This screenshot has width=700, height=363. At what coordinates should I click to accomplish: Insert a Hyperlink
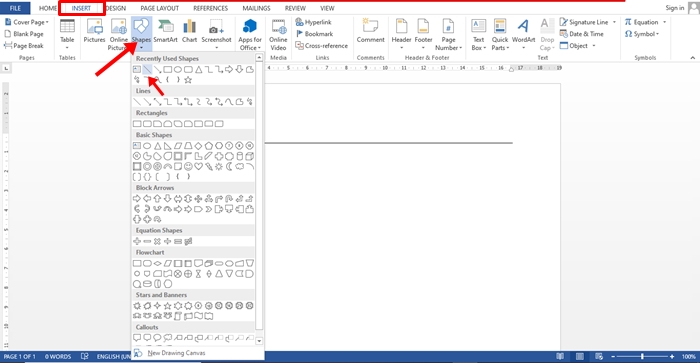pos(313,22)
